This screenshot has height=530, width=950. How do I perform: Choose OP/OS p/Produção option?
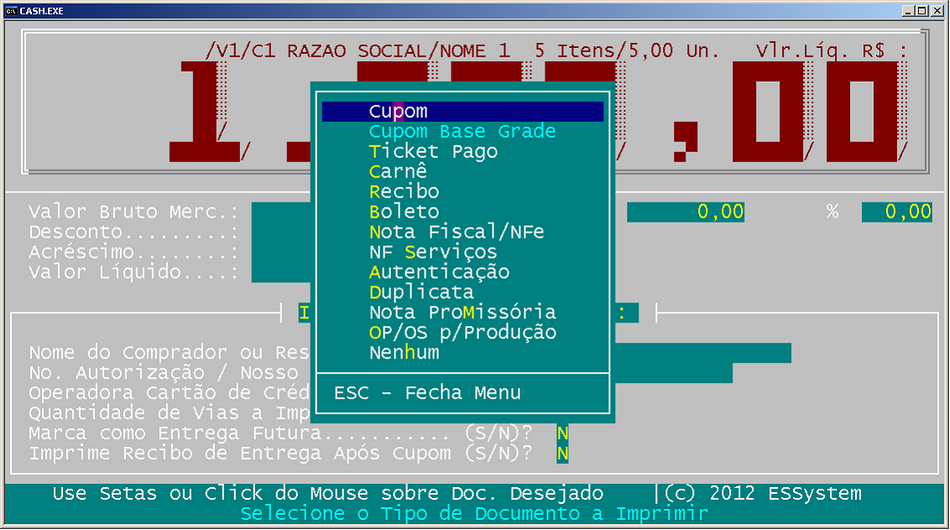[462, 332]
